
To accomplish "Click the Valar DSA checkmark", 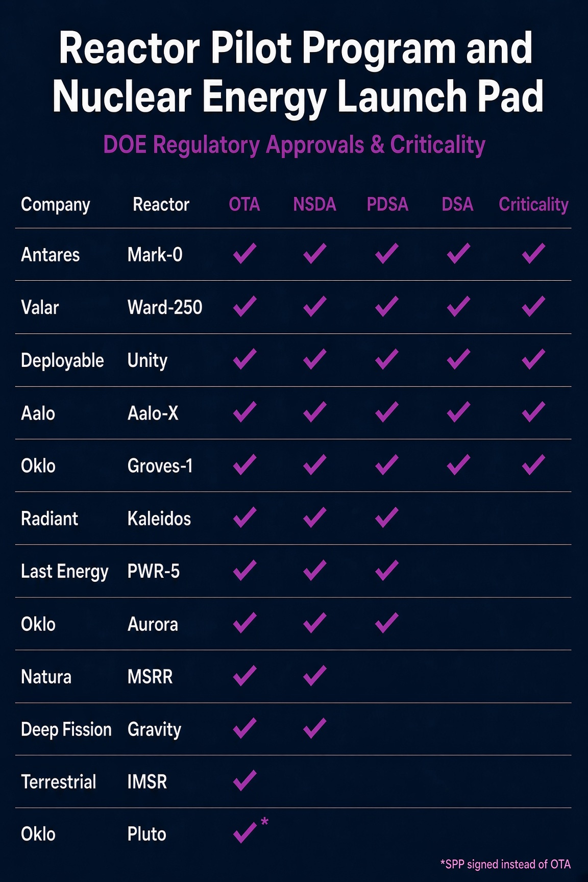I will coord(458,306).
